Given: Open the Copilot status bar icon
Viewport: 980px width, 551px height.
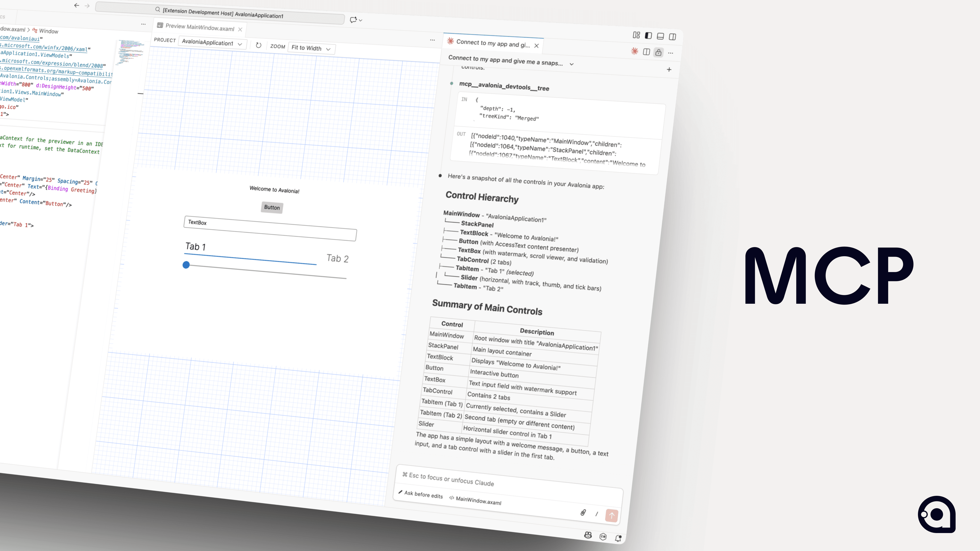Looking at the screenshot, I should [x=588, y=535].
